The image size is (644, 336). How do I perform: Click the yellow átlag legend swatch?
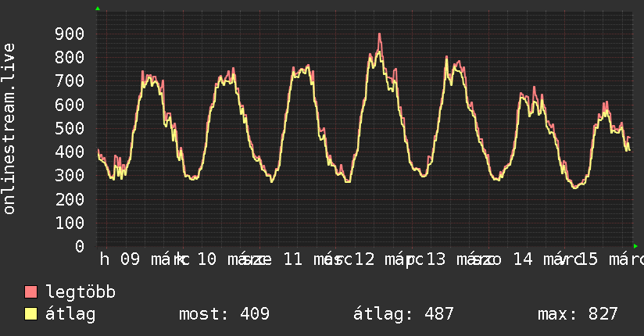point(30,314)
